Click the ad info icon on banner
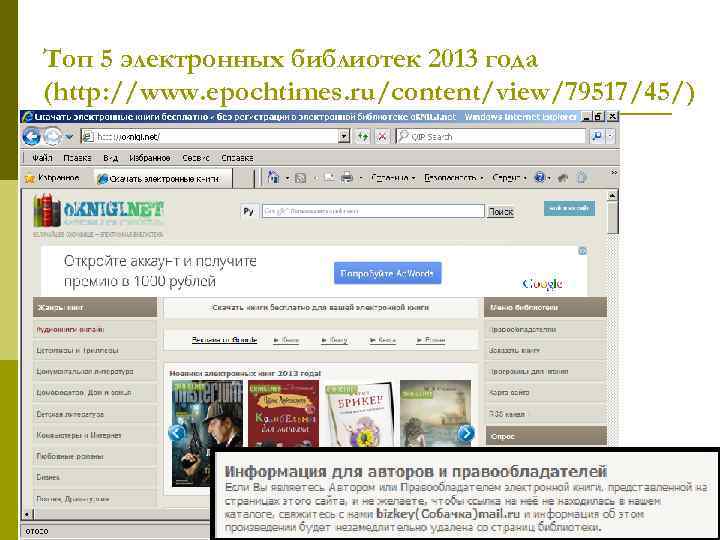Viewport: 720px width, 540px height. (582, 251)
